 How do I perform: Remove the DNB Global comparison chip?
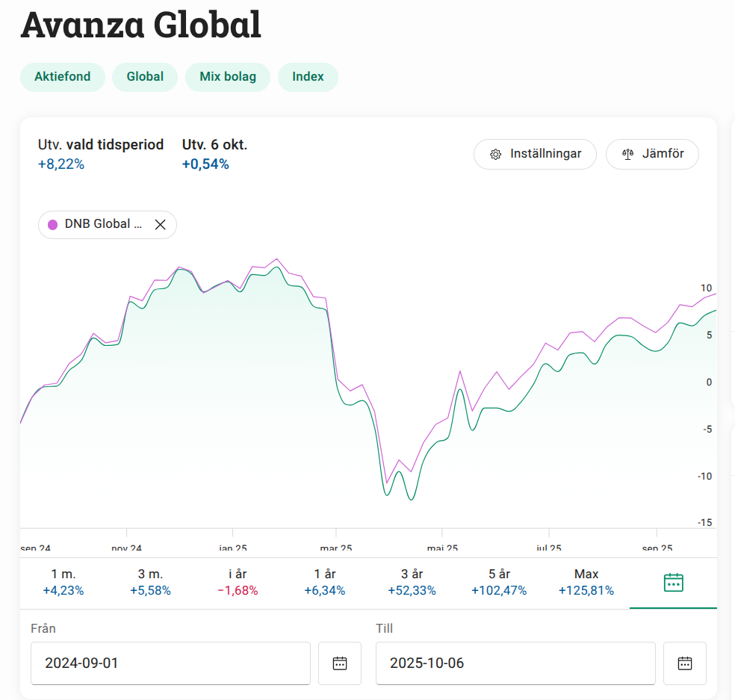point(160,224)
